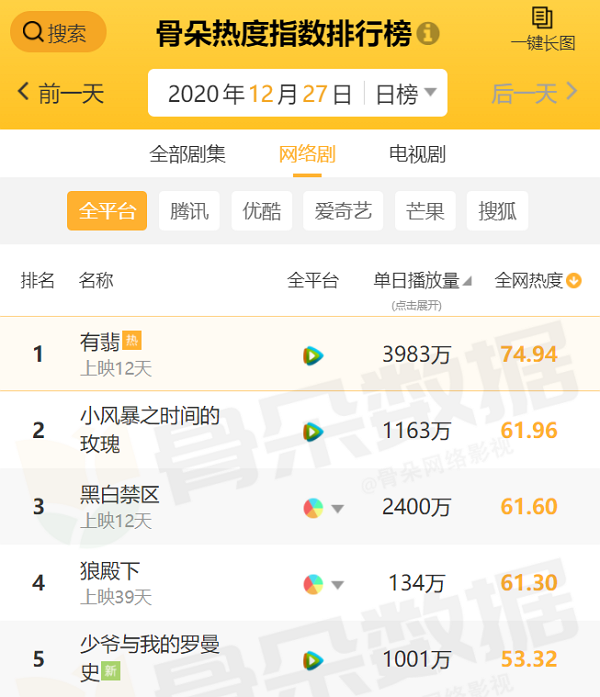Viewport: 600px width, 697px height.
Task: Select the 全平台 platform filter
Action: [x=107, y=211]
